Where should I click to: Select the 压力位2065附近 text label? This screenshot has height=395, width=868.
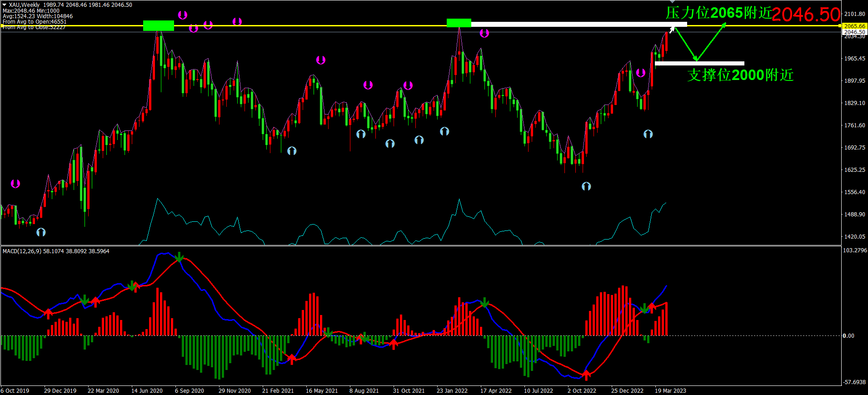click(x=718, y=13)
